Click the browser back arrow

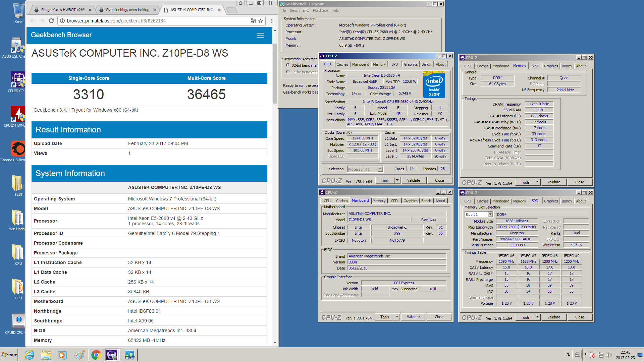coord(33,21)
